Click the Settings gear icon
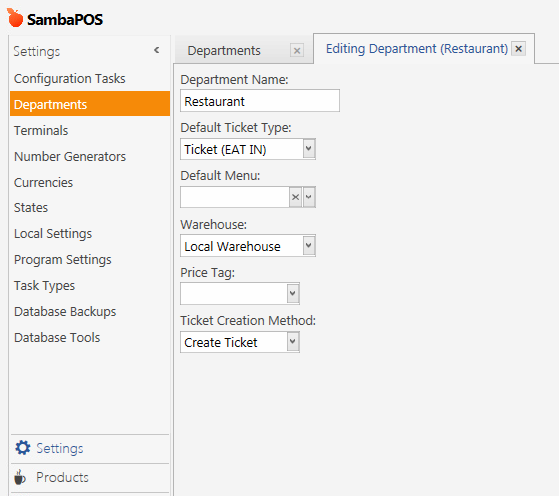559x496 pixels. (23, 448)
